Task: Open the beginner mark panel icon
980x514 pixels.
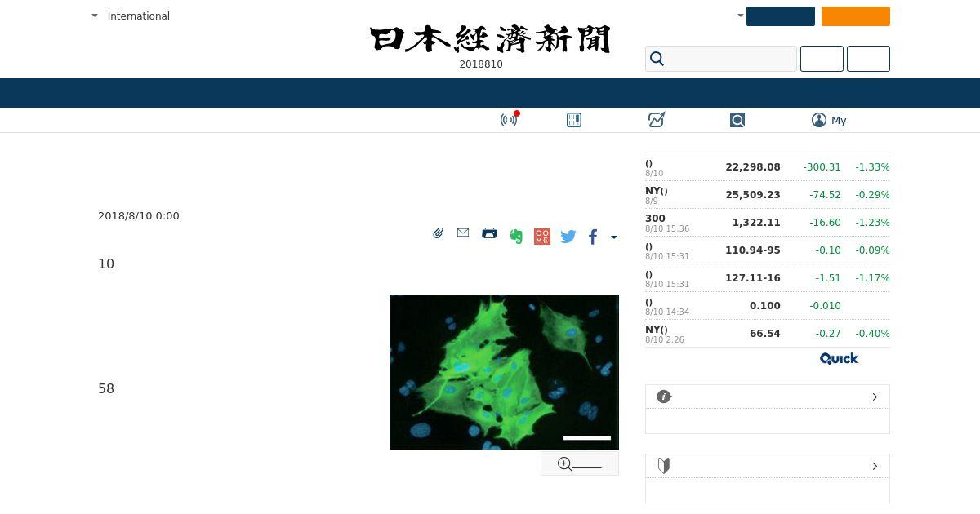Action: 664,466
